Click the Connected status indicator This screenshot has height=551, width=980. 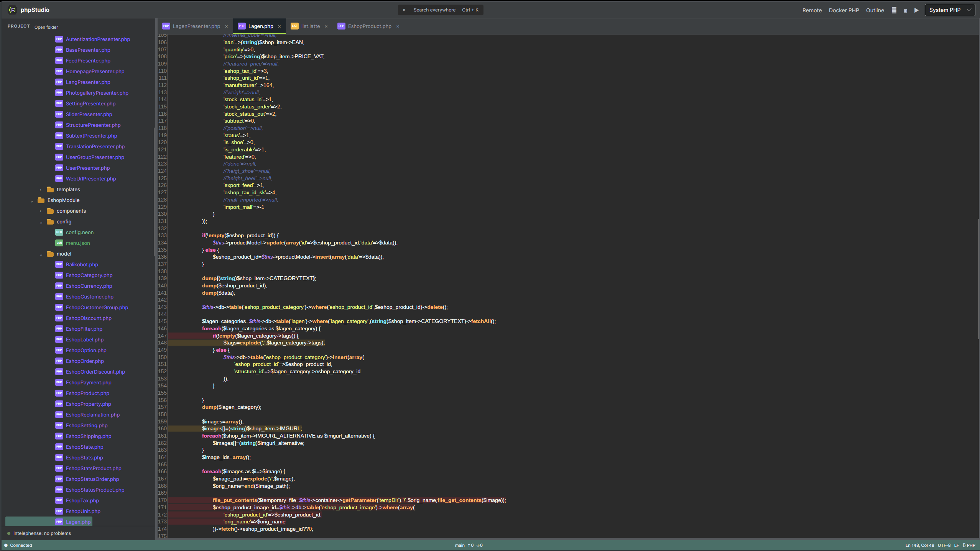18,545
